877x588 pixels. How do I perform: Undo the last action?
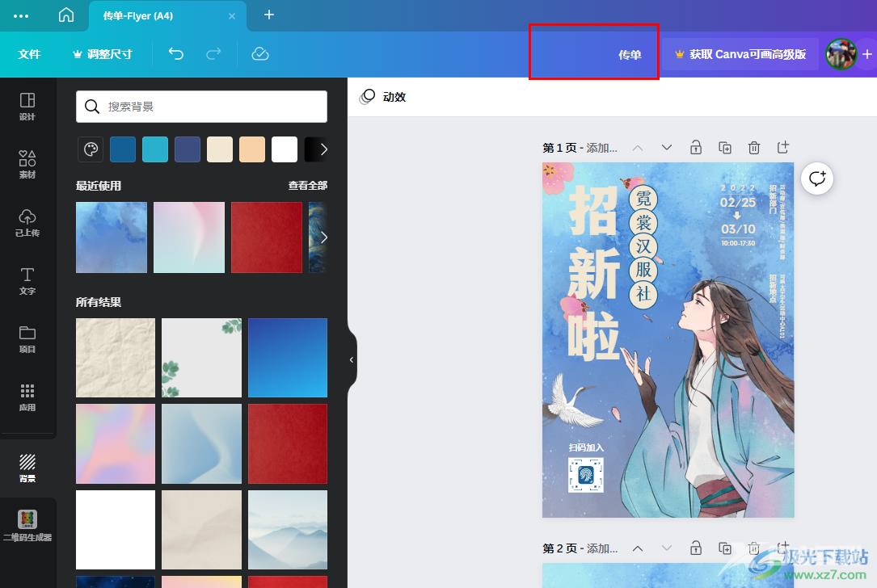tap(176, 53)
